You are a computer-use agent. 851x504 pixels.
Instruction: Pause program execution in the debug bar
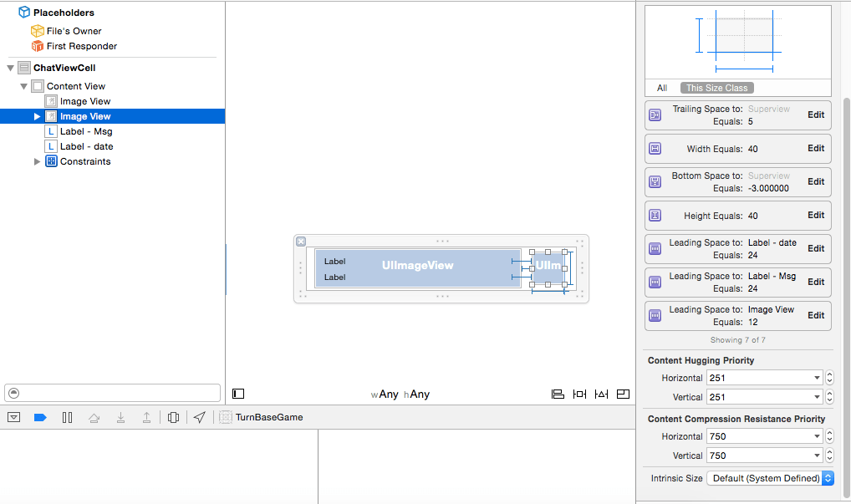[67, 417]
